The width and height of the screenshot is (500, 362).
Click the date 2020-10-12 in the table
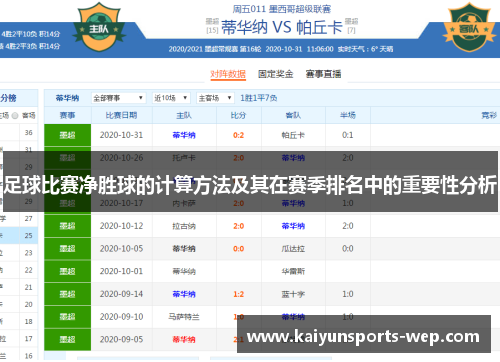click(x=121, y=226)
